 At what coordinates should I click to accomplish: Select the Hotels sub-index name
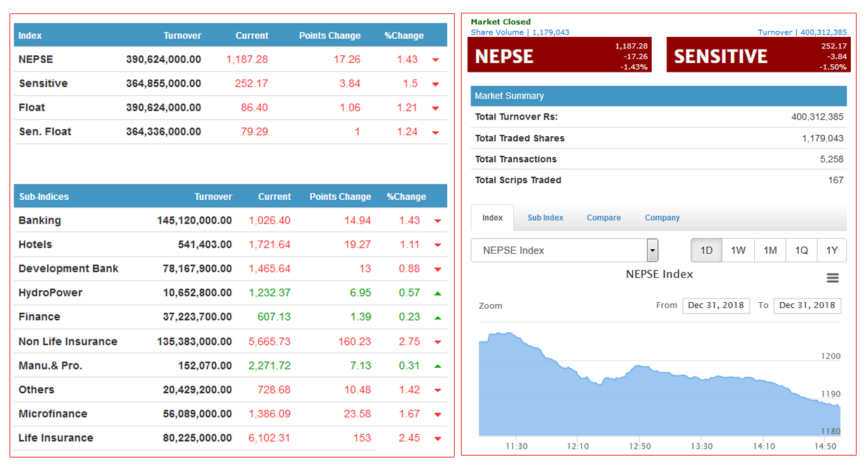[36, 245]
